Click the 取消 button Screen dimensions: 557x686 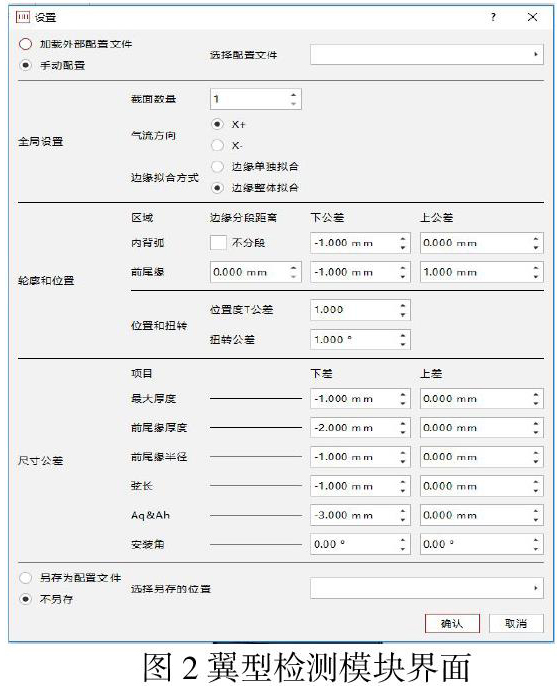click(x=516, y=623)
